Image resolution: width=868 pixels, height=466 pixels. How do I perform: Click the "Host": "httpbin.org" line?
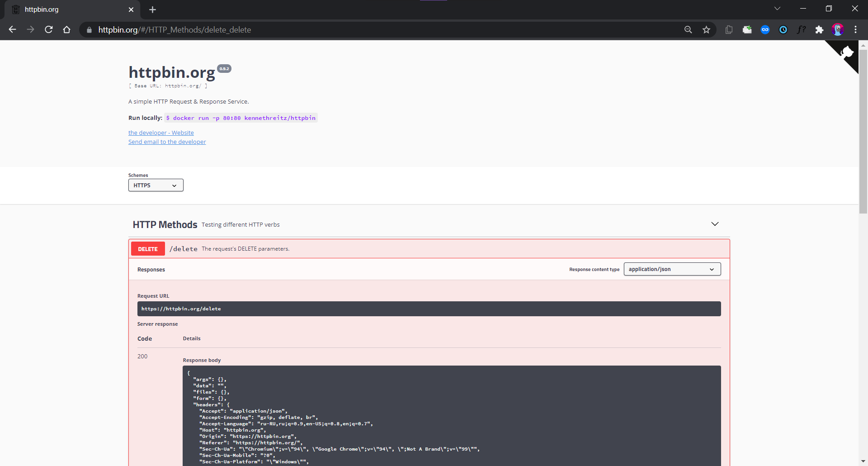click(x=232, y=430)
